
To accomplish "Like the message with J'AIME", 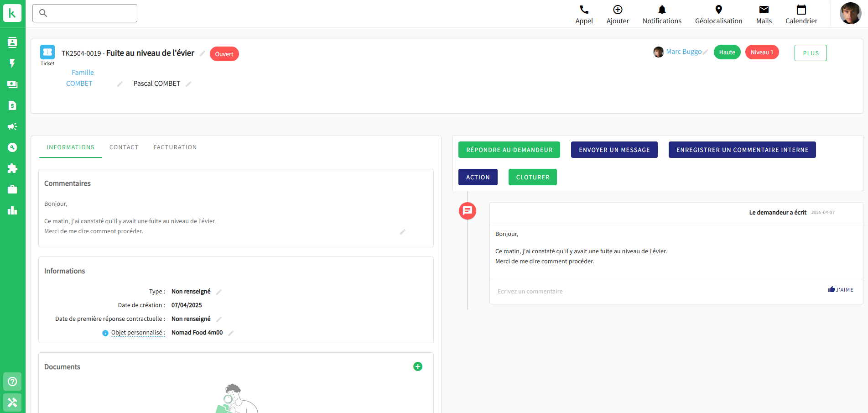I will tap(841, 290).
